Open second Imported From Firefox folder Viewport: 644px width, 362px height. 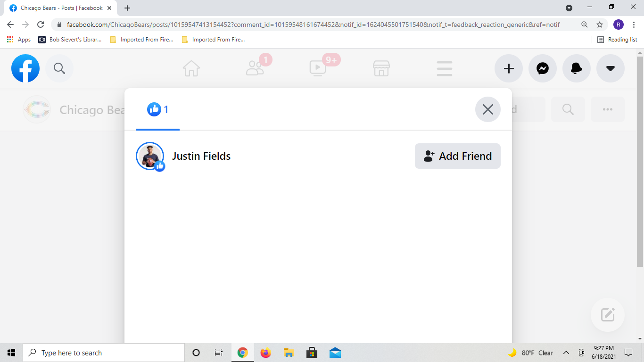213,40
